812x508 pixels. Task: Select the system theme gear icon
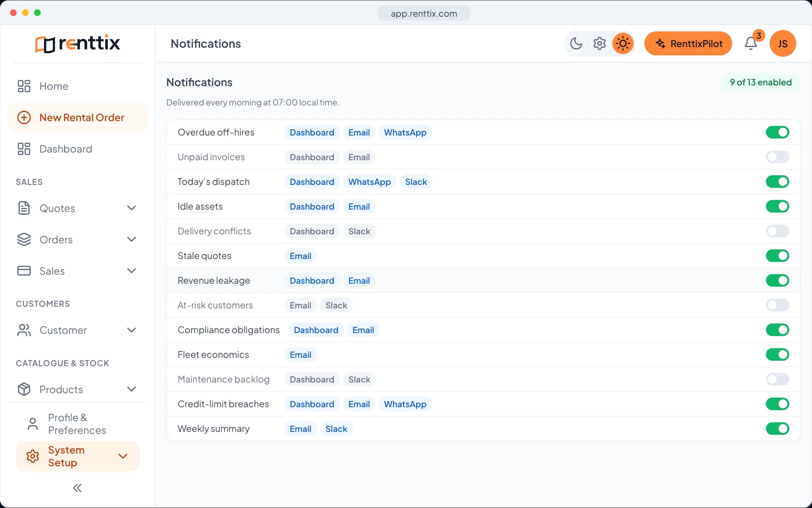599,44
